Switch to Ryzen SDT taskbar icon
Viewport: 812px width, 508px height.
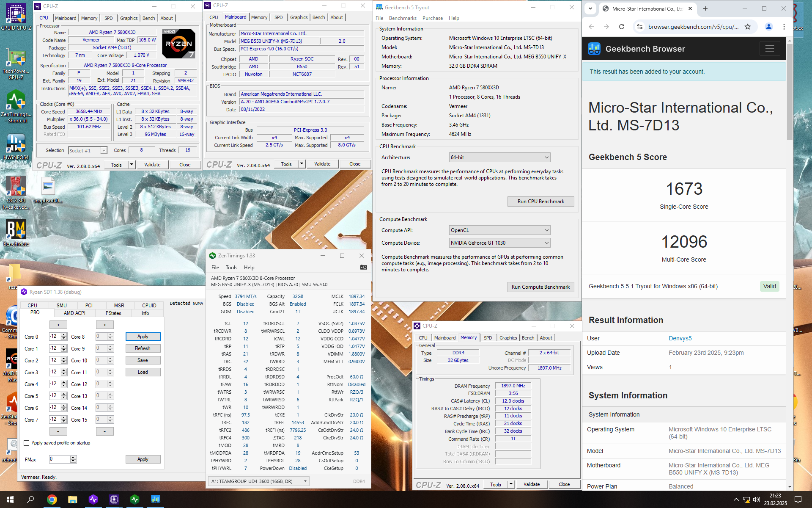pos(93,500)
